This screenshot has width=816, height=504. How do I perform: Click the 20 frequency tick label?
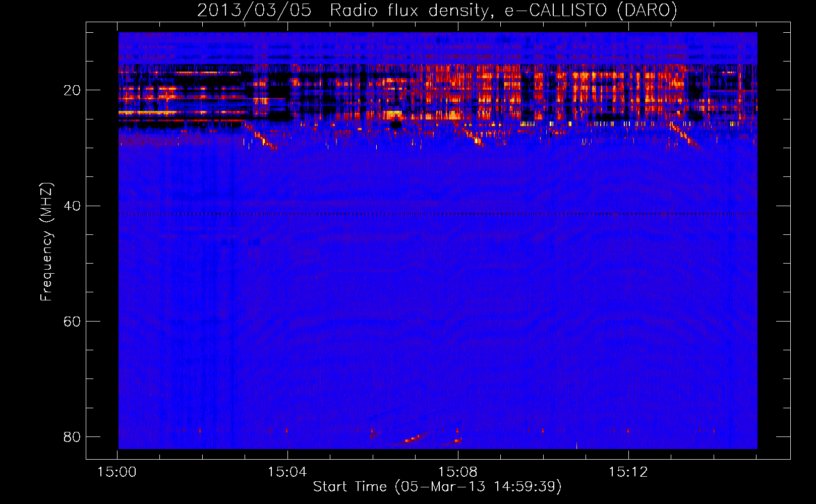[x=72, y=90]
